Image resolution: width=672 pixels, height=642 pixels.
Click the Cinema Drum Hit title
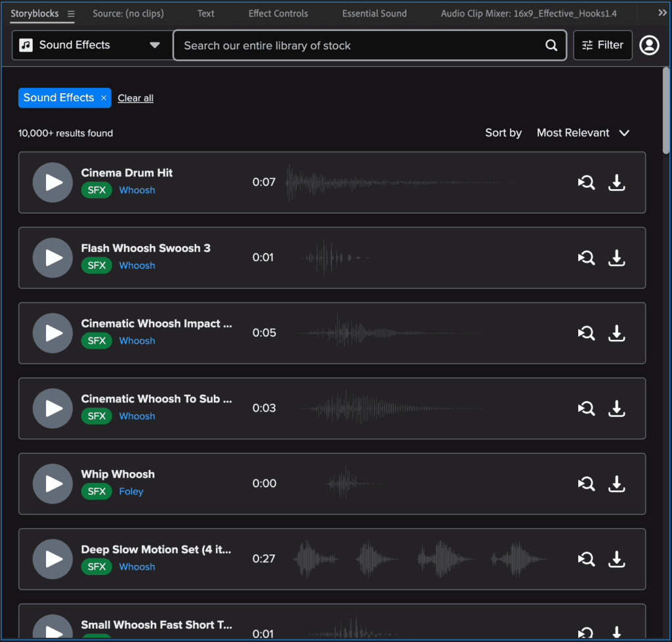click(127, 173)
